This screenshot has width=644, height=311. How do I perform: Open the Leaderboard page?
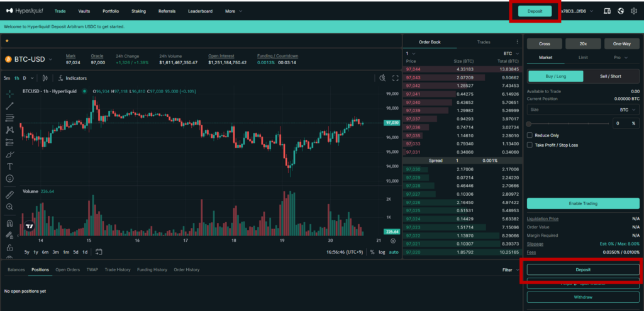[x=200, y=11]
